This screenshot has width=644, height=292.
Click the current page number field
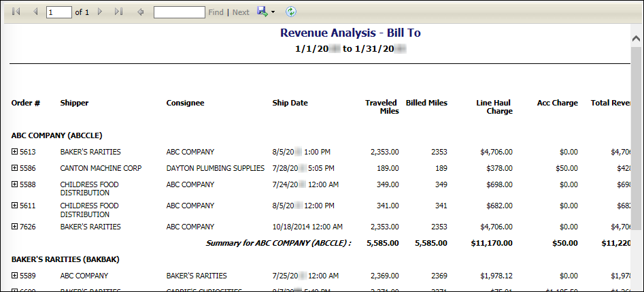[x=58, y=12]
